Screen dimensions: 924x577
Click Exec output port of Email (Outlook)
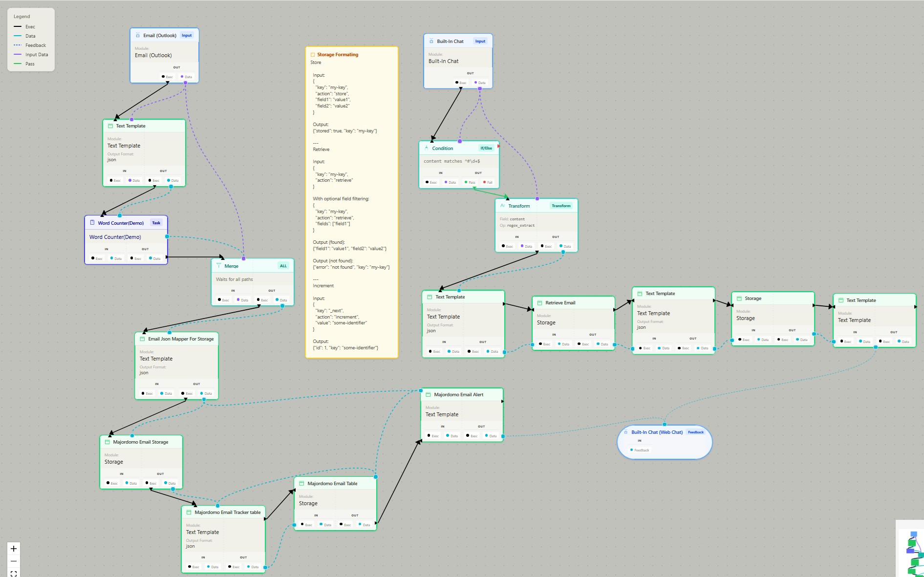click(x=167, y=77)
